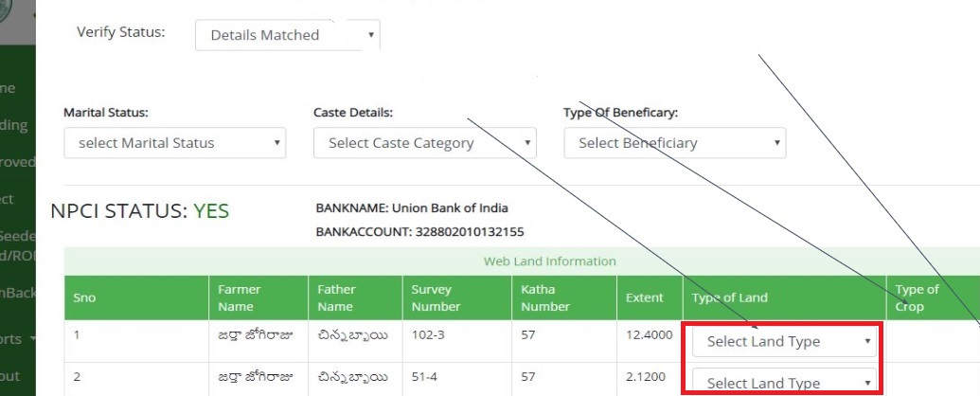Open the Select Caste Category dropdown
This screenshot has height=396, width=980.
pos(424,143)
